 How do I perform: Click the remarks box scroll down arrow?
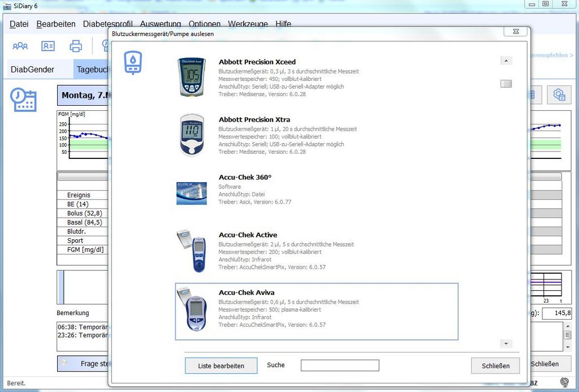tap(568, 347)
